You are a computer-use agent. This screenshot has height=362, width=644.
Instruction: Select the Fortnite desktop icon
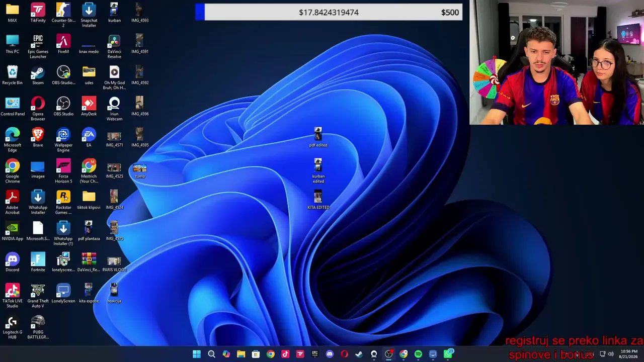pos(38,262)
